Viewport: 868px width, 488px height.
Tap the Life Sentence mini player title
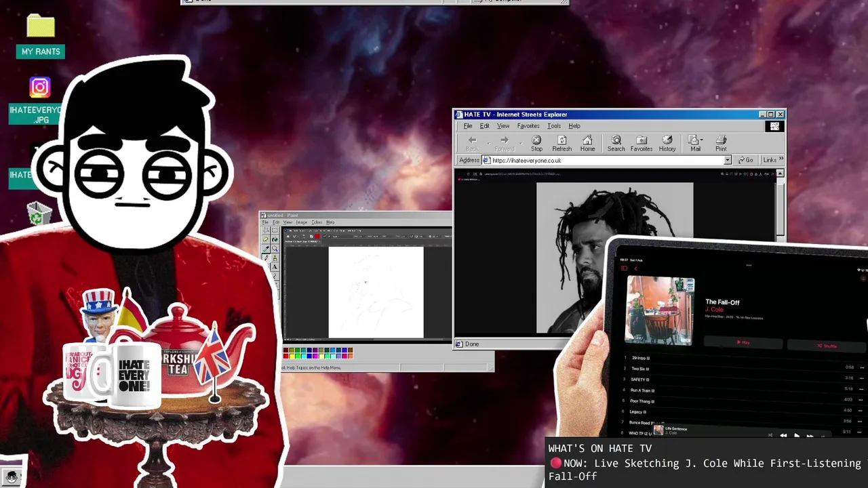676,429
